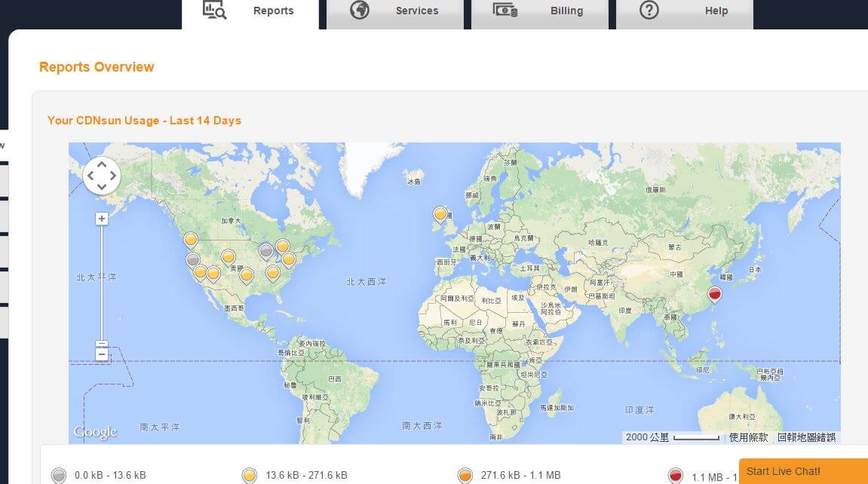868x484 pixels.
Task: Pan the map up with the arrow control
Action: tap(102, 165)
